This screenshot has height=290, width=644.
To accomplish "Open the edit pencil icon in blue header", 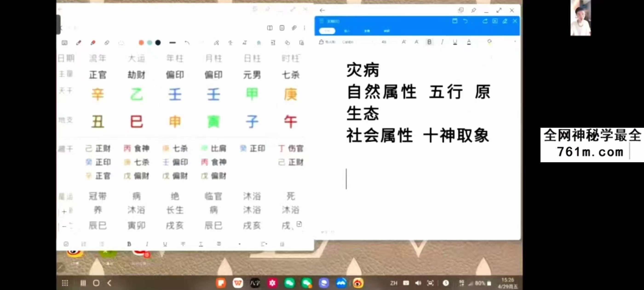I will point(505,21).
